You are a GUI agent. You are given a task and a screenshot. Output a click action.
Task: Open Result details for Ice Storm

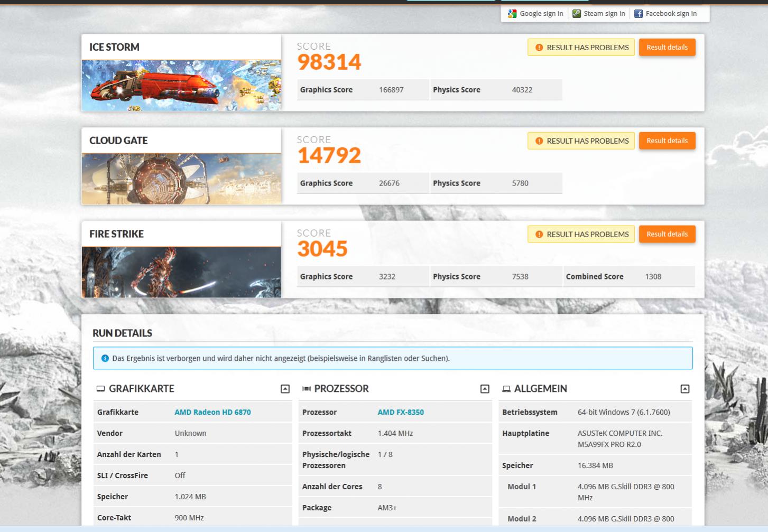(x=667, y=47)
